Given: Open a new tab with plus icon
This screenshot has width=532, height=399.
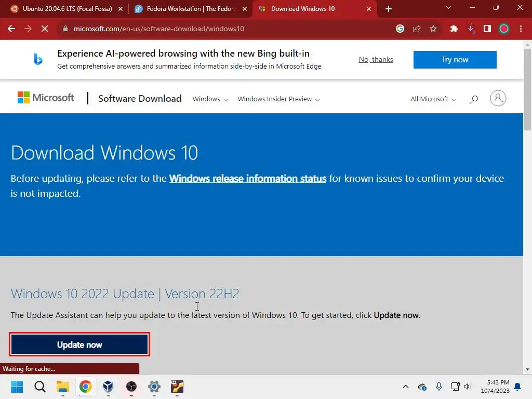Looking at the screenshot, I should pyautogui.click(x=389, y=9).
